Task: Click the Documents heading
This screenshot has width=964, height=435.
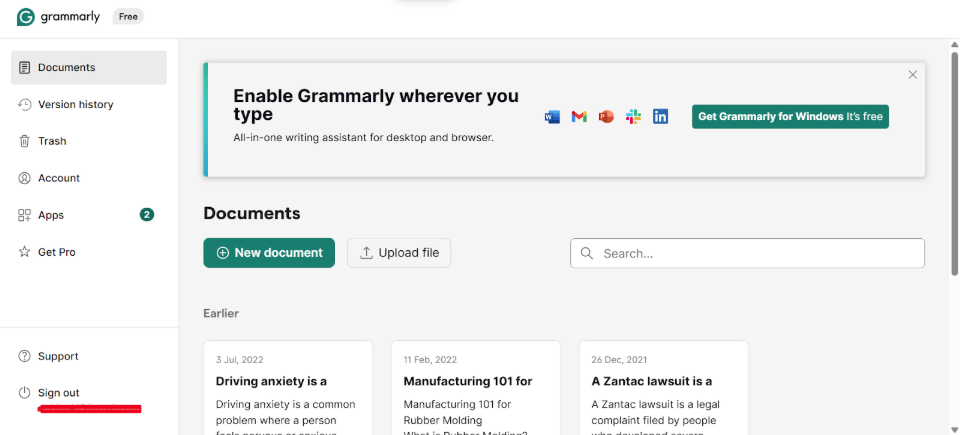Action: click(252, 213)
